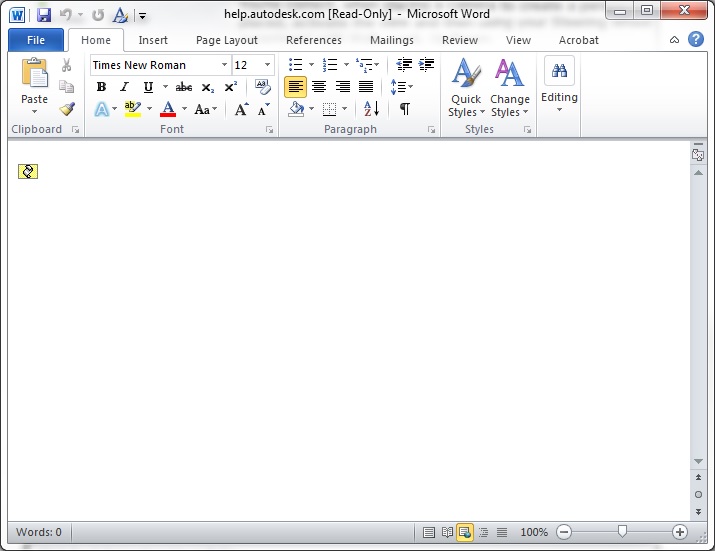Image resolution: width=715 pixels, height=551 pixels.
Task: Select the Format Painter brush
Action: coord(67,109)
